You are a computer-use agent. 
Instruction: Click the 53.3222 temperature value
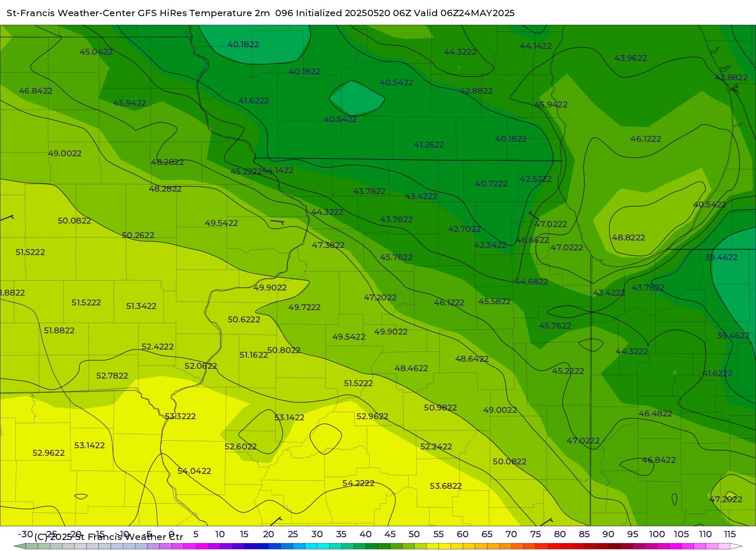point(180,416)
